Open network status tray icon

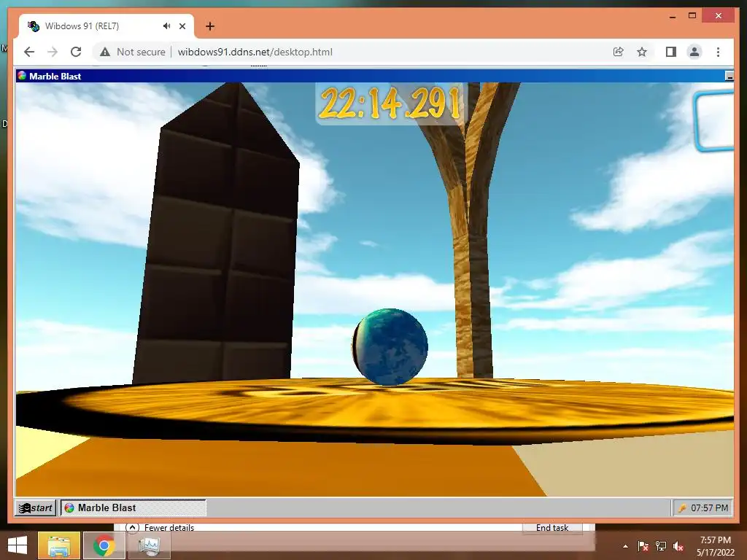(x=661, y=546)
